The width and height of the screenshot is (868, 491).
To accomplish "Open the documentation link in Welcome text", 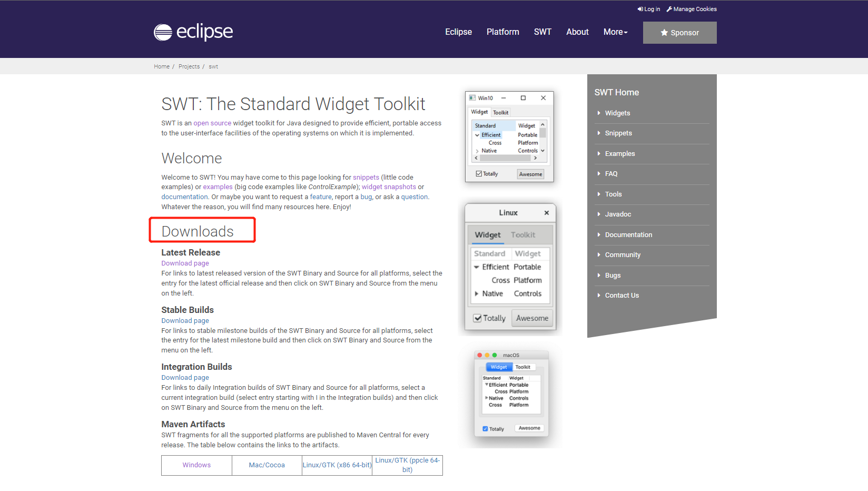I will pos(184,197).
